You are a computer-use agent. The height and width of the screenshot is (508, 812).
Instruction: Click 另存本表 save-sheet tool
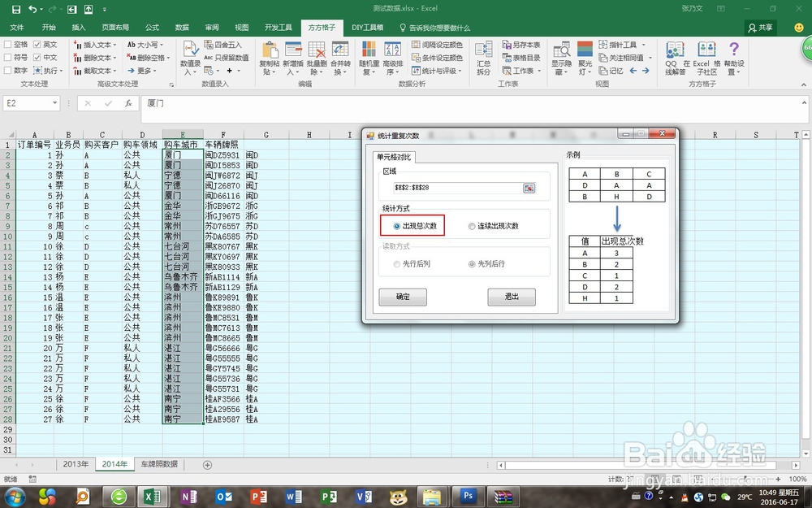coord(521,45)
